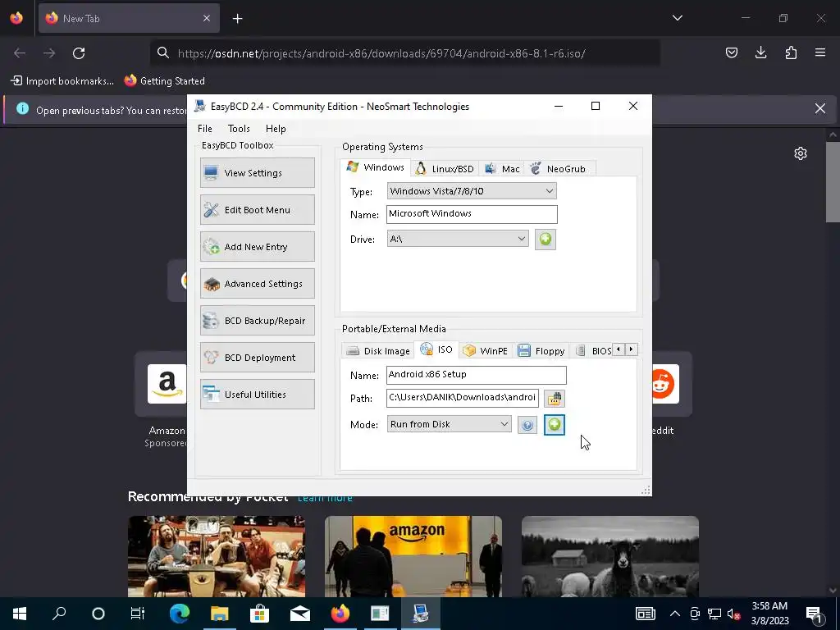Open the Tools menu in EasyBCD
Screen dimensions: 840x630
[239, 129]
